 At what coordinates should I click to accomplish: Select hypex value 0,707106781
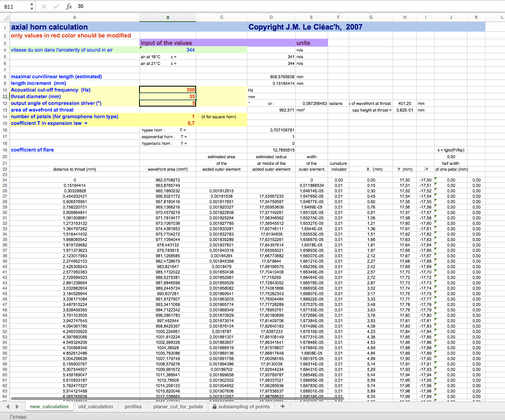(x=282, y=130)
